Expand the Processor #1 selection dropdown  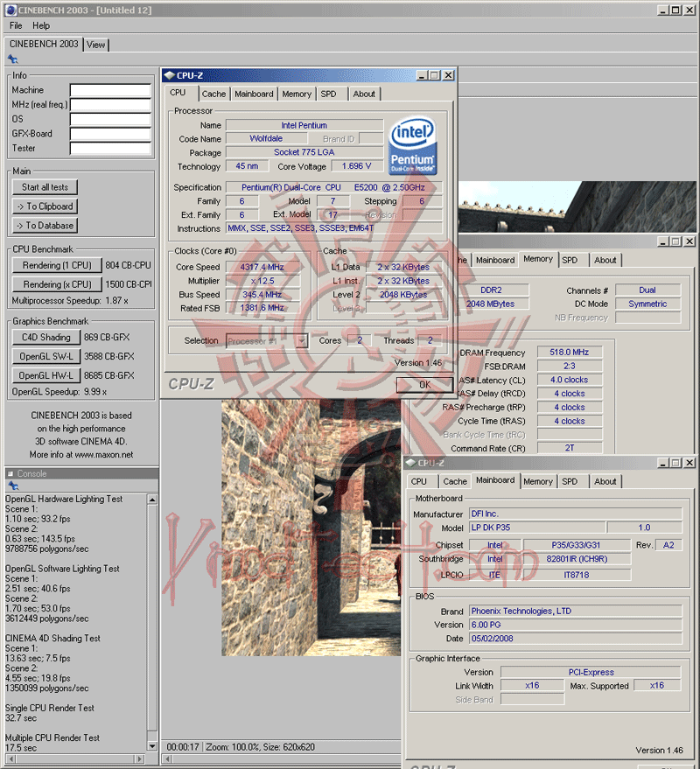(x=302, y=340)
